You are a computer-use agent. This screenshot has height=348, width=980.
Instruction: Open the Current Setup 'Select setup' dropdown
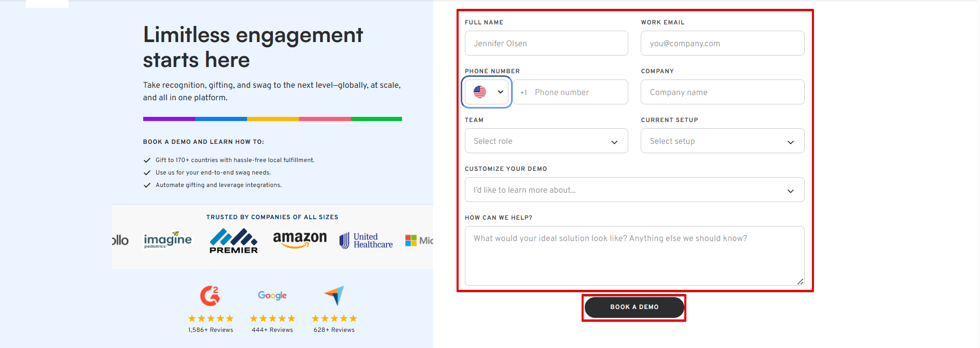(722, 141)
